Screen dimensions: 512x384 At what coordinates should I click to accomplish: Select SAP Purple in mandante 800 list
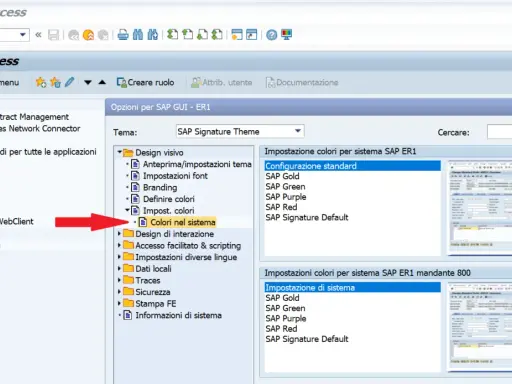click(353, 318)
